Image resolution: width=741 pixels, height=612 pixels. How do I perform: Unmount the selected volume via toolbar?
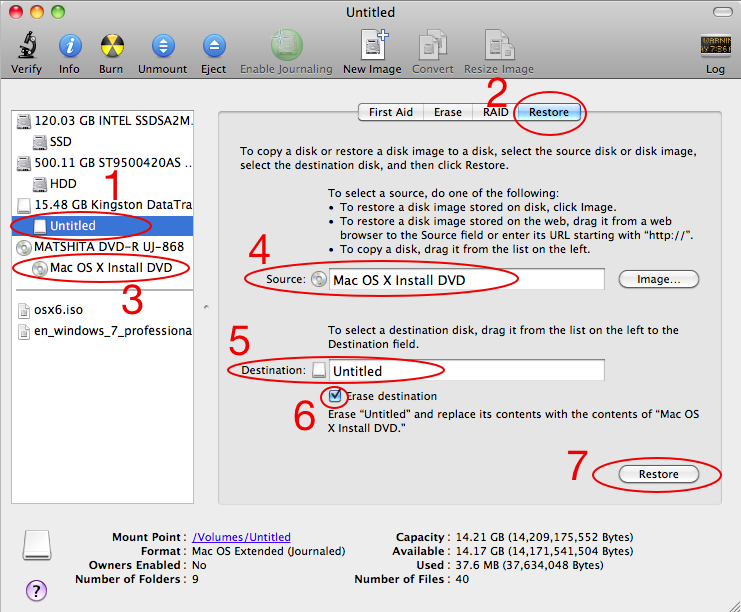click(163, 46)
